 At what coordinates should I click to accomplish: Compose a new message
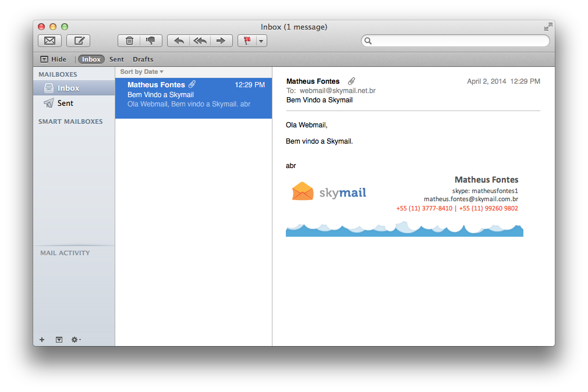pos(79,41)
